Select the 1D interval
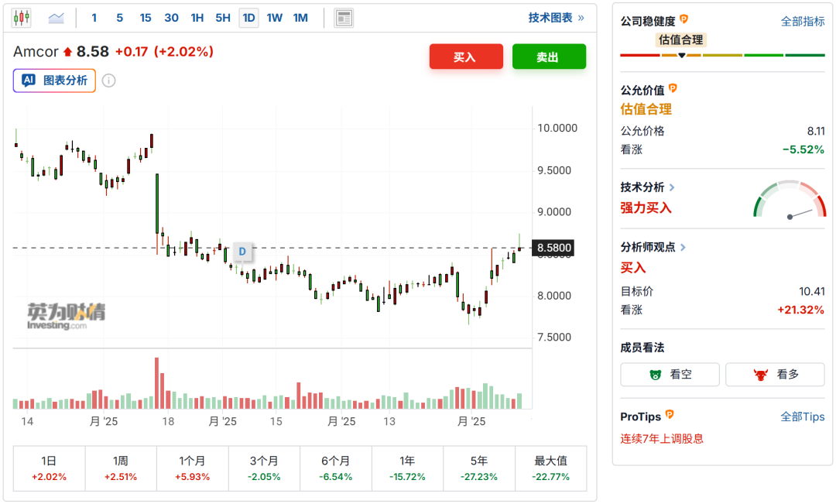Screen dimensions: 836x504 249,18
